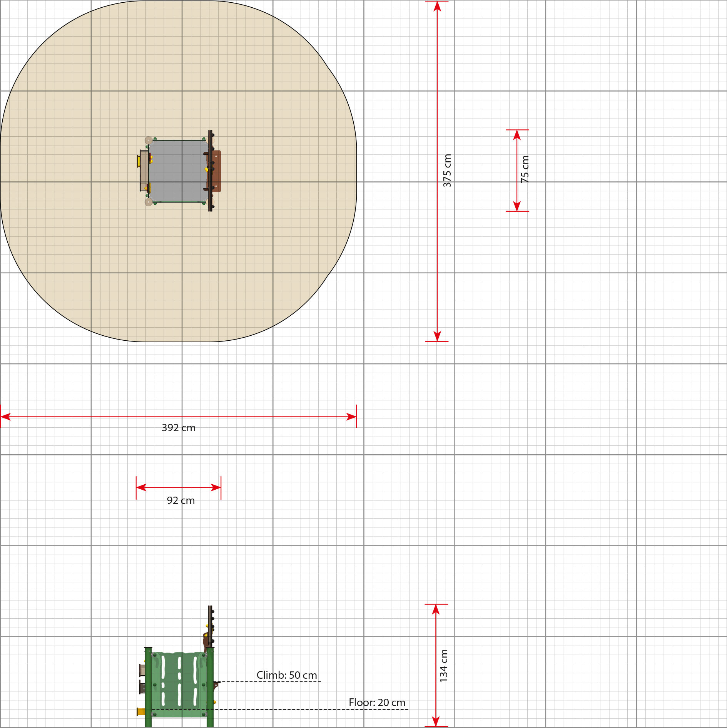
Task: Click the brown climbing panel in the top view
Action: pyautogui.click(x=216, y=171)
